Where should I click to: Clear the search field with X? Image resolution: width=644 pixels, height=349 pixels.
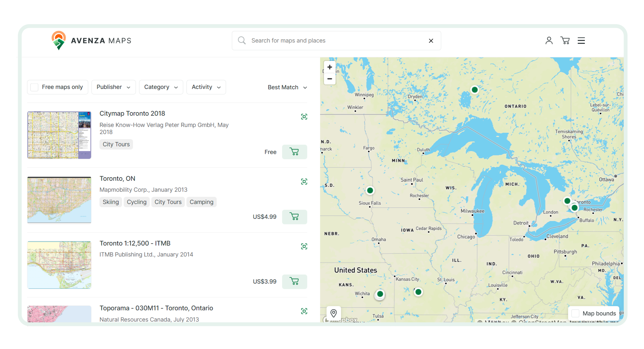[x=431, y=40]
